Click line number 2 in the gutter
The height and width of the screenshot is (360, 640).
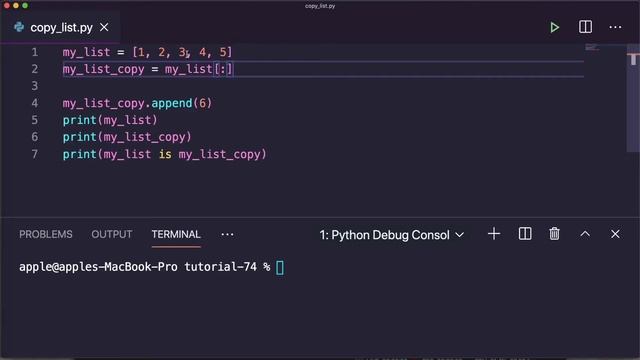tap(35, 69)
